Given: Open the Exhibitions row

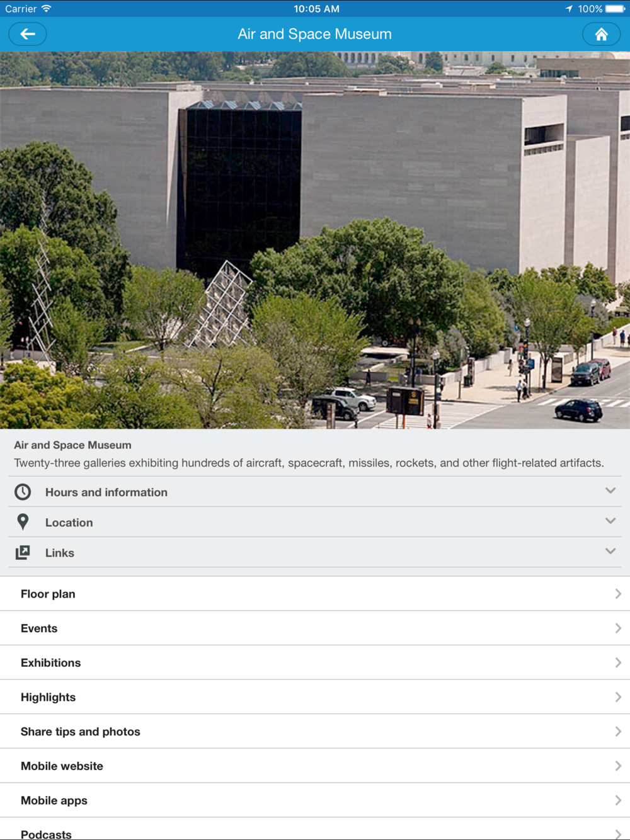Looking at the screenshot, I should pos(315,662).
